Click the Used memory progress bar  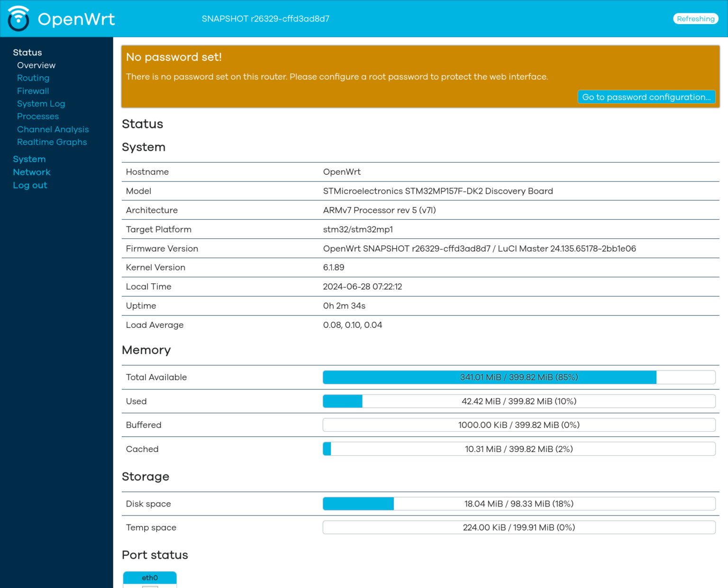(519, 401)
